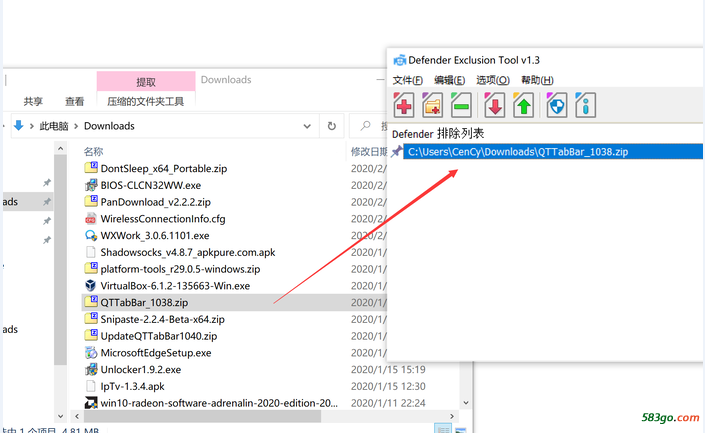Click the green minus Remove icon
Viewport: 705px width, 433px height.
[461, 105]
